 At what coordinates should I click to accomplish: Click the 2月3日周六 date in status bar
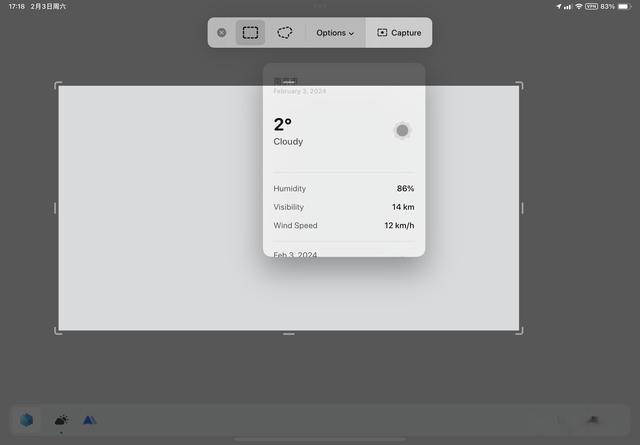(48, 7)
